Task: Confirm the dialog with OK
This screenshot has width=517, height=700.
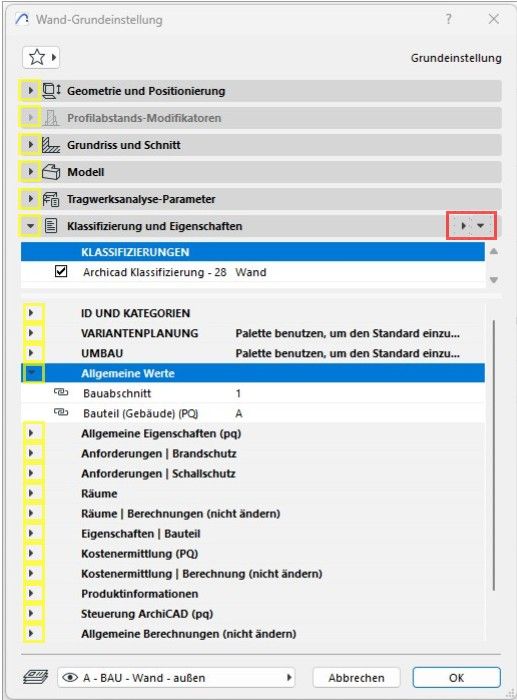Action: click(456, 678)
